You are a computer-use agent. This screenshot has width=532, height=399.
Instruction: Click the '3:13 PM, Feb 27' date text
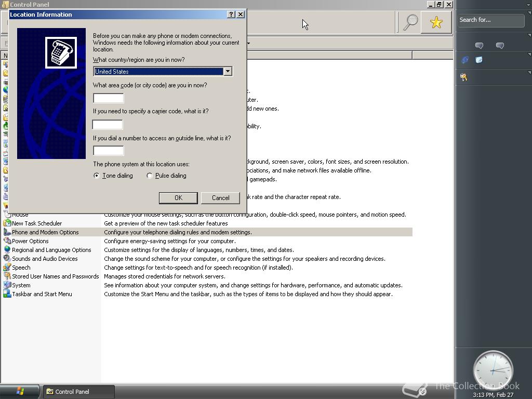tap(493, 395)
